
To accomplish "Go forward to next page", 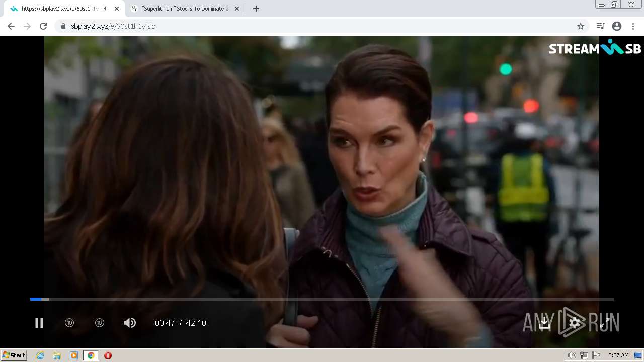I will 27,26.
